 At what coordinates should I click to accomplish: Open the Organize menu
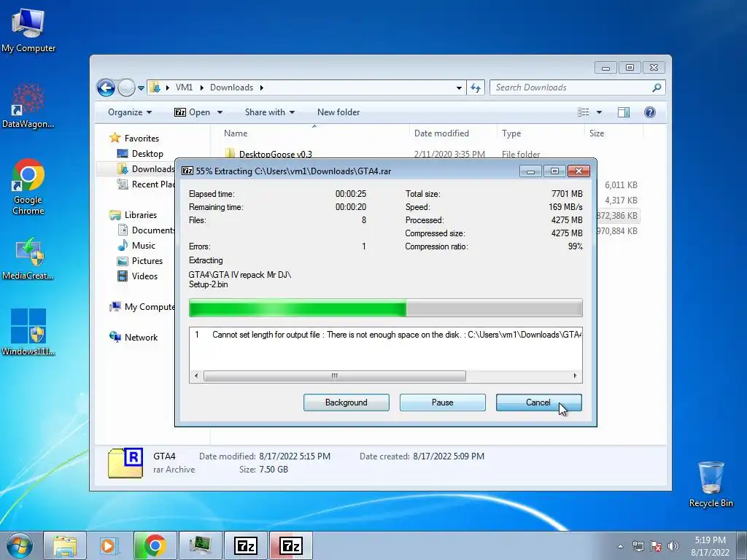point(130,112)
